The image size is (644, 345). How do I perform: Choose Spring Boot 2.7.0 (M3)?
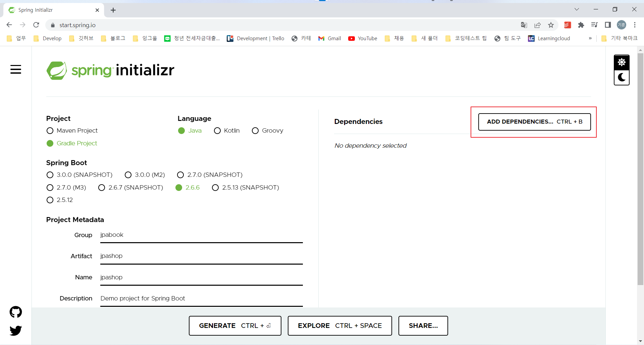point(50,188)
